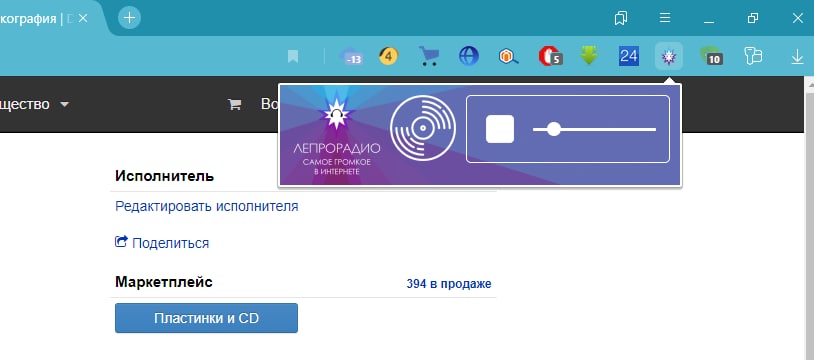
Task: Open the red extension with badge 5
Action: click(550, 56)
